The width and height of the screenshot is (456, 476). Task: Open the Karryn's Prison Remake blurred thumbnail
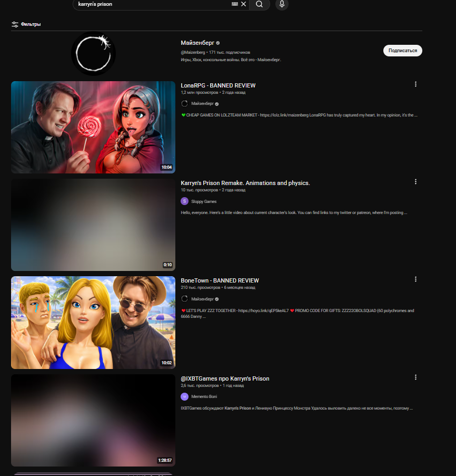(93, 225)
